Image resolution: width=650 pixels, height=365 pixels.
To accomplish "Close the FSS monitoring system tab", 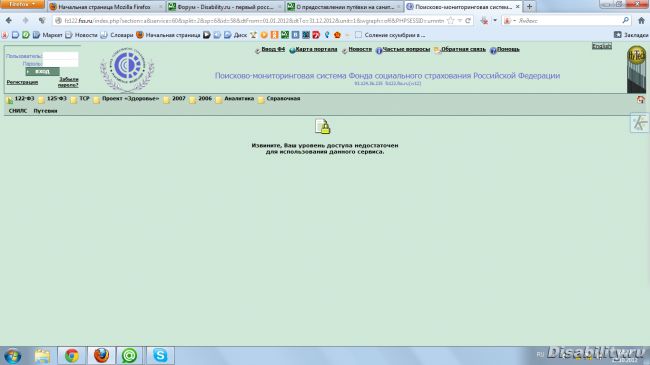I will [517, 7].
